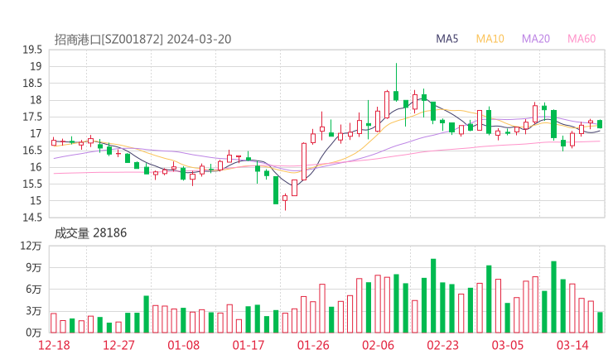Select the 02-23 date label
Image resolution: width=613 pixels, height=364 pixels.
click(x=444, y=345)
